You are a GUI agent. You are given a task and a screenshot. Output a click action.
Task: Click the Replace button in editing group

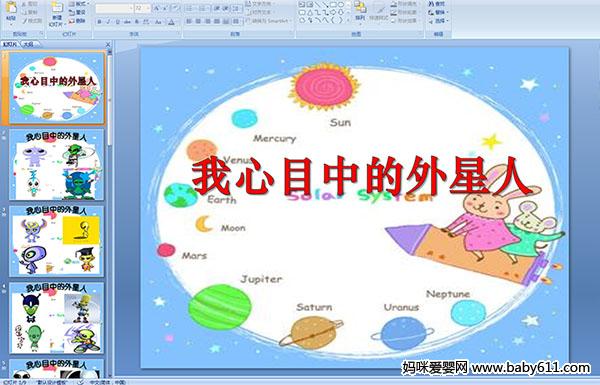click(437, 12)
